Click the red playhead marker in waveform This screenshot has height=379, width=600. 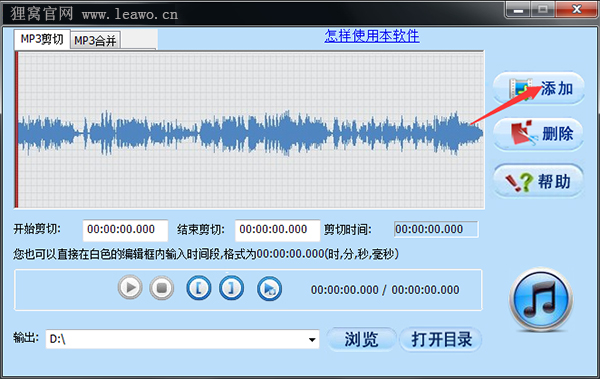pyautogui.click(x=16, y=130)
